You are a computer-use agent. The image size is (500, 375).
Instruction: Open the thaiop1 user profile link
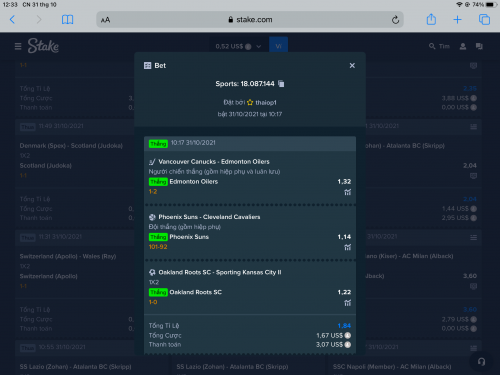(266, 102)
